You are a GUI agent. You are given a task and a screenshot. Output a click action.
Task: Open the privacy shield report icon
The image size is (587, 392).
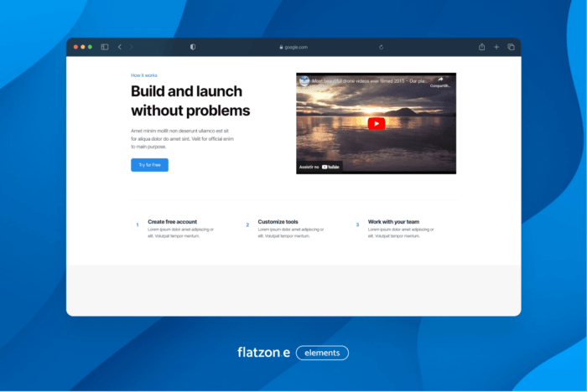[193, 47]
